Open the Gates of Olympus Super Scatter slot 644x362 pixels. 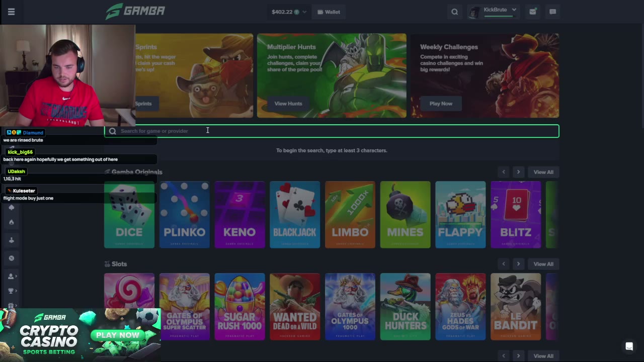185,307
